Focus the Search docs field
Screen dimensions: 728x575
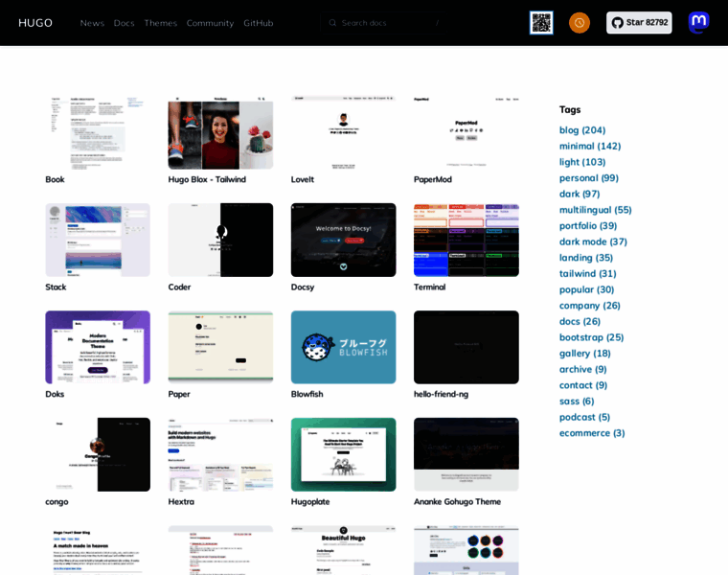(383, 23)
